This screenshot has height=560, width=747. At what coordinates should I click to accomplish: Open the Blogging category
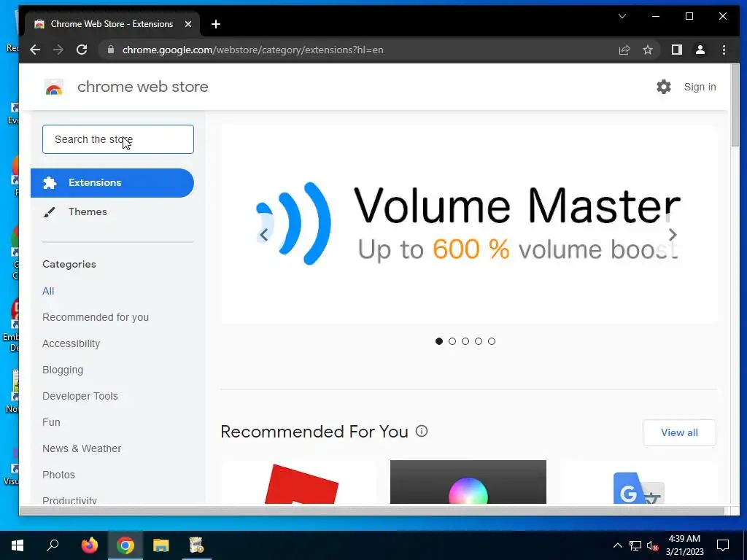click(x=63, y=370)
